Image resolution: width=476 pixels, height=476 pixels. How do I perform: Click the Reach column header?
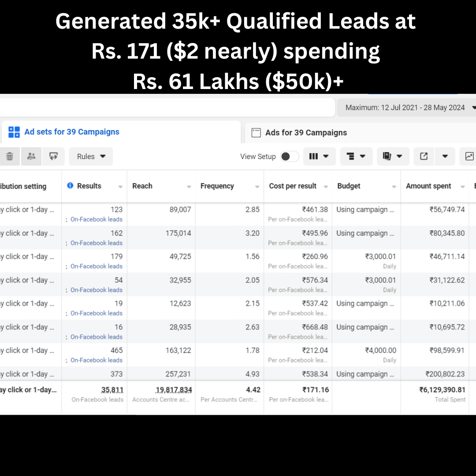click(142, 186)
